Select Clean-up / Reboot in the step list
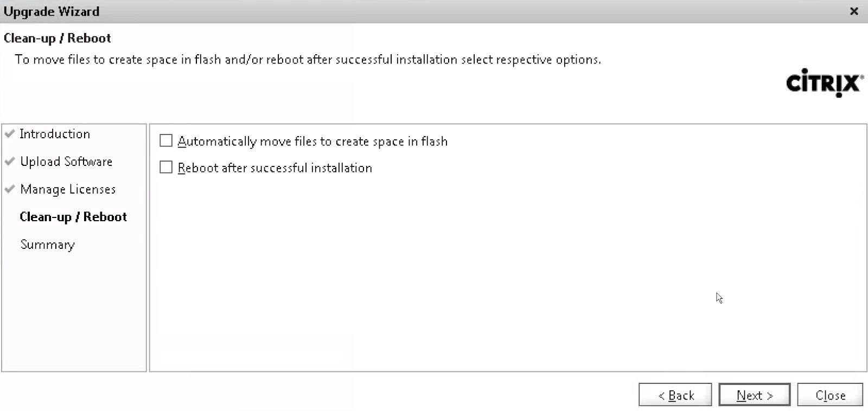Viewport: 868px width, 411px height. click(73, 217)
